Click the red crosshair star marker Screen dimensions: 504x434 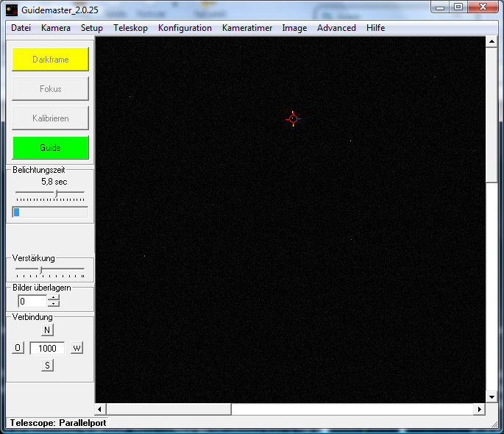click(293, 118)
